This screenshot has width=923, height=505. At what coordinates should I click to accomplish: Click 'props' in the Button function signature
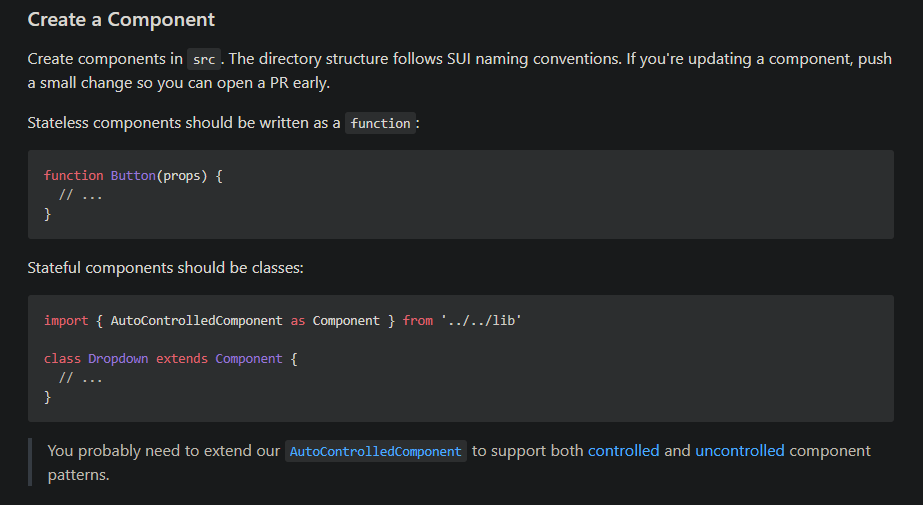[184, 175]
